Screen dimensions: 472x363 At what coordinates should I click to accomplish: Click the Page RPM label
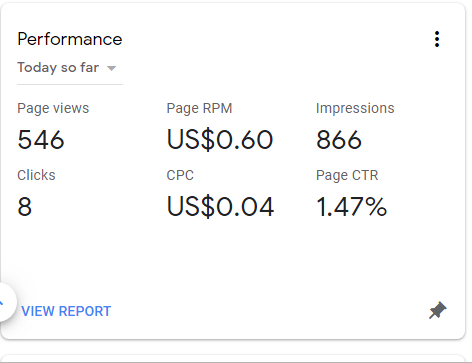[199, 108]
